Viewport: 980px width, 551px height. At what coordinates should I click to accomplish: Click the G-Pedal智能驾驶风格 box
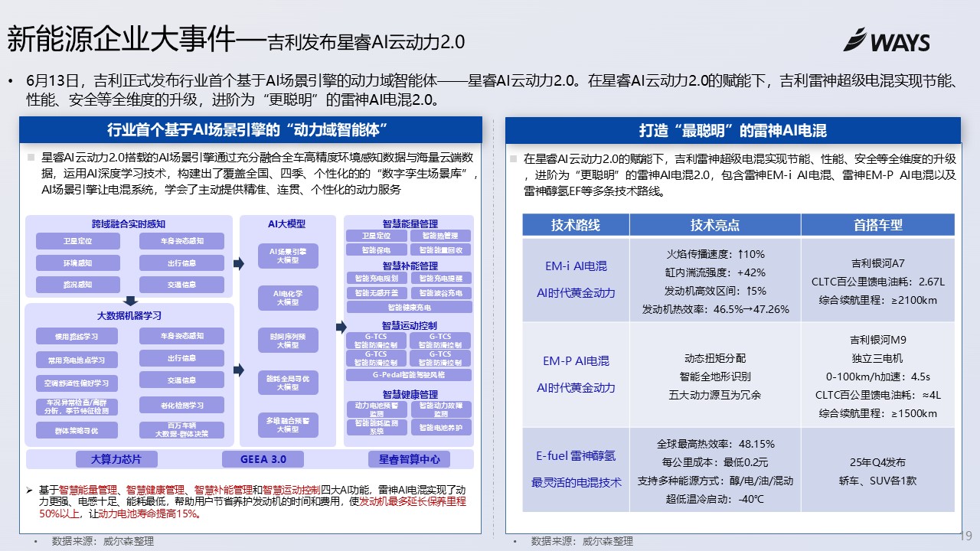coord(409,375)
